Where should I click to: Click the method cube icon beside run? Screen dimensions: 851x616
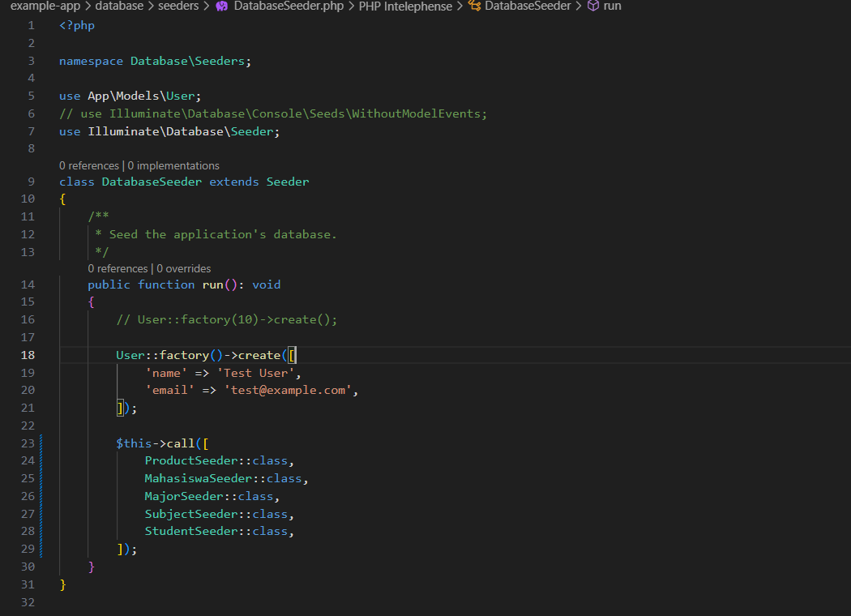tap(593, 6)
